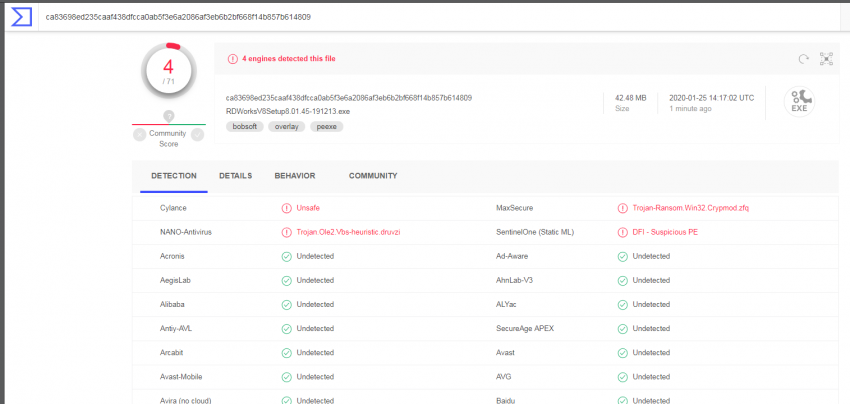This screenshot has height=404, width=850.
Task: Click the community score question mark marker
Action: [169, 116]
